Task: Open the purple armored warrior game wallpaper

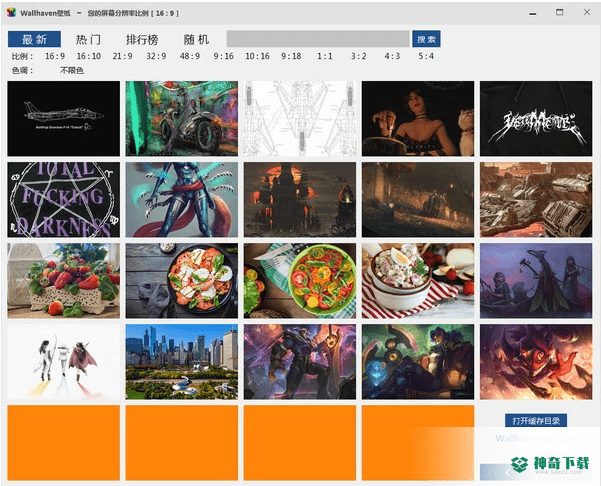Action: [300, 362]
